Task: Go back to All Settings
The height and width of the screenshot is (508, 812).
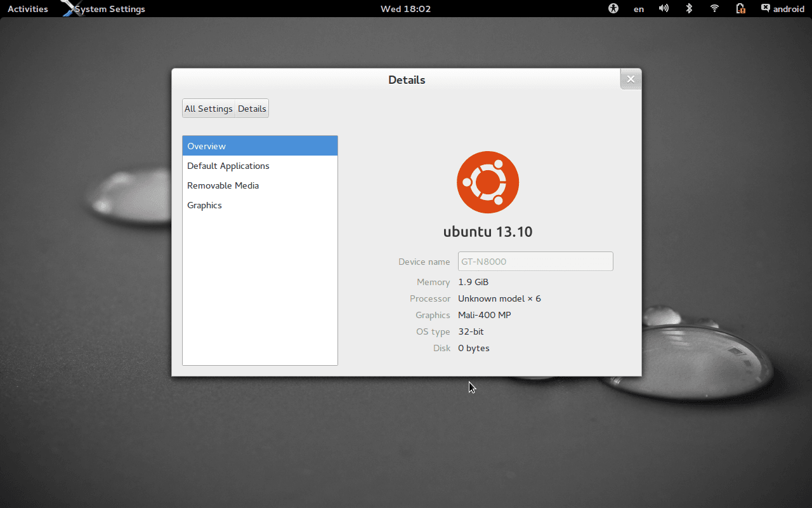Action: [x=209, y=109]
